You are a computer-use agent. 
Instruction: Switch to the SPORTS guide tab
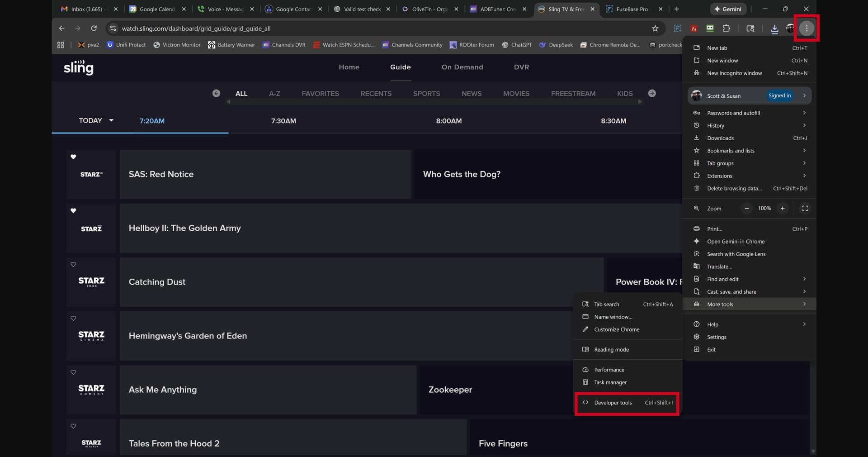point(426,94)
